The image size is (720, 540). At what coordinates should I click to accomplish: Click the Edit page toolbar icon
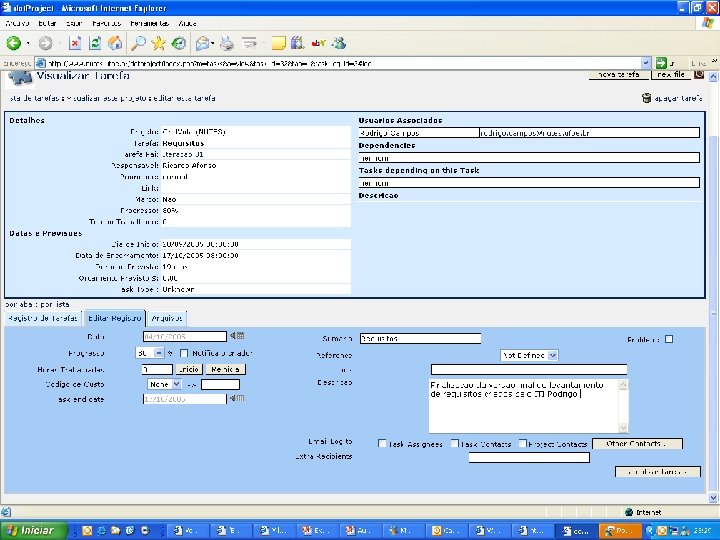[x=249, y=43]
